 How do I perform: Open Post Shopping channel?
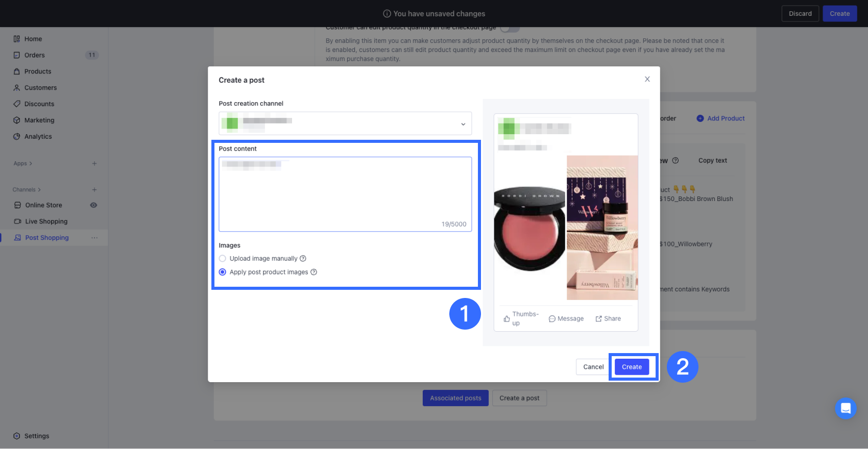(x=47, y=238)
